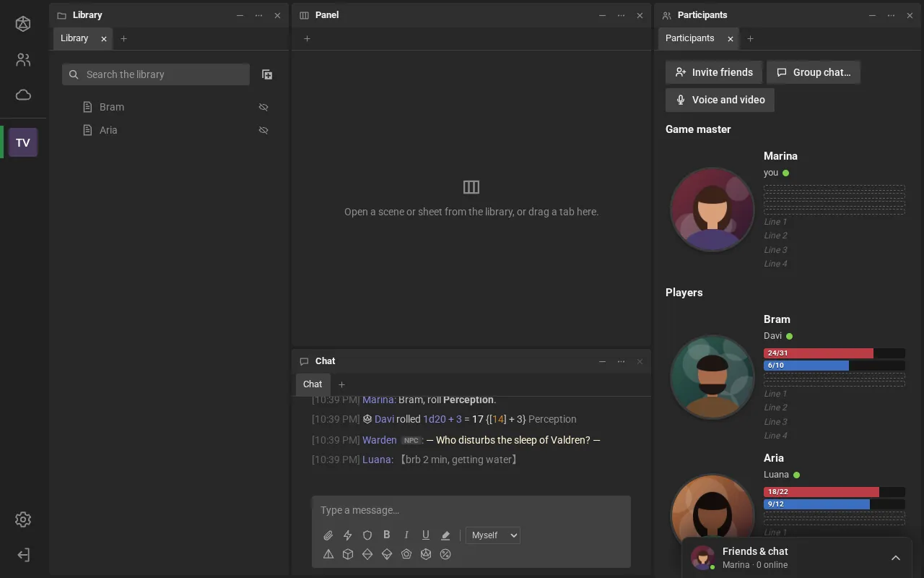Select the Chat tab

pos(313,384)
